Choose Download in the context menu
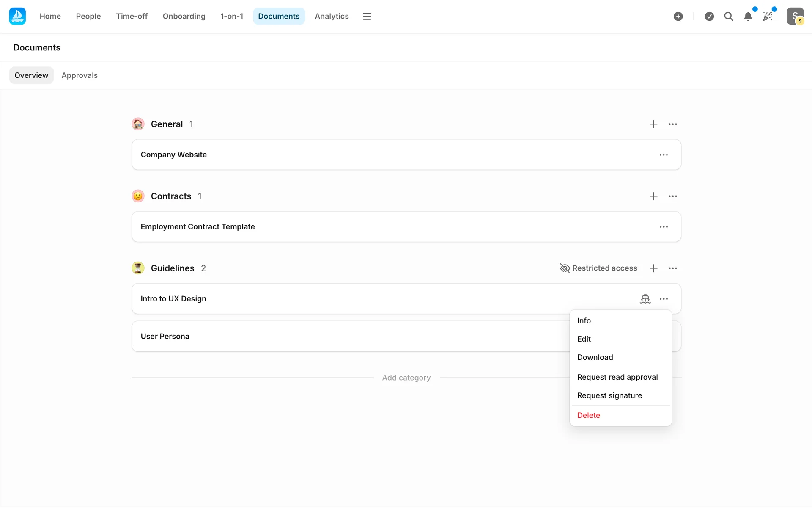This screenshot has width=812, height=508. coord(595,357)
